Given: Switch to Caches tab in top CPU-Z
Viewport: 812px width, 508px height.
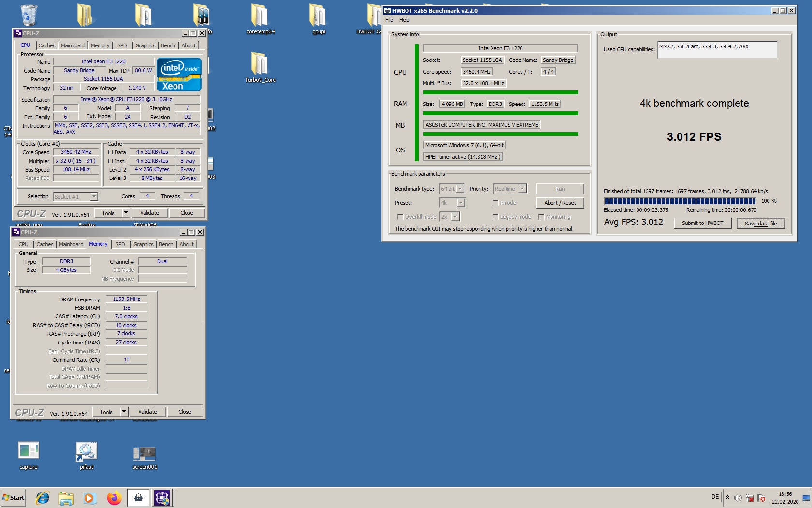Looking at the screenshot, I should click(x=47, y=45).
